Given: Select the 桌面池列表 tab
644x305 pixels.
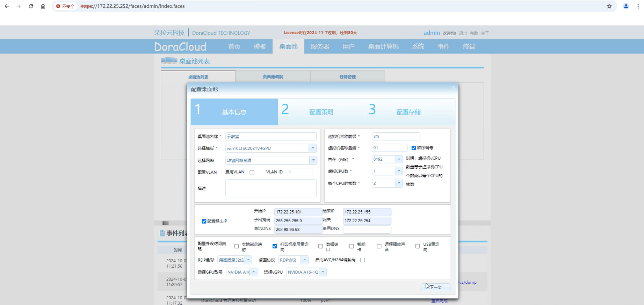Looking at the screenshot, I should tap(198, 77).
